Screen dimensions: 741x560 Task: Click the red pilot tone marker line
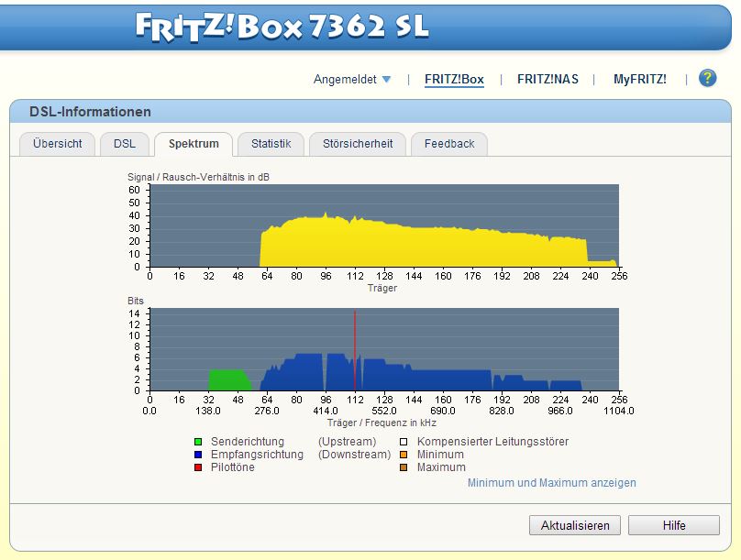[355, 349]
